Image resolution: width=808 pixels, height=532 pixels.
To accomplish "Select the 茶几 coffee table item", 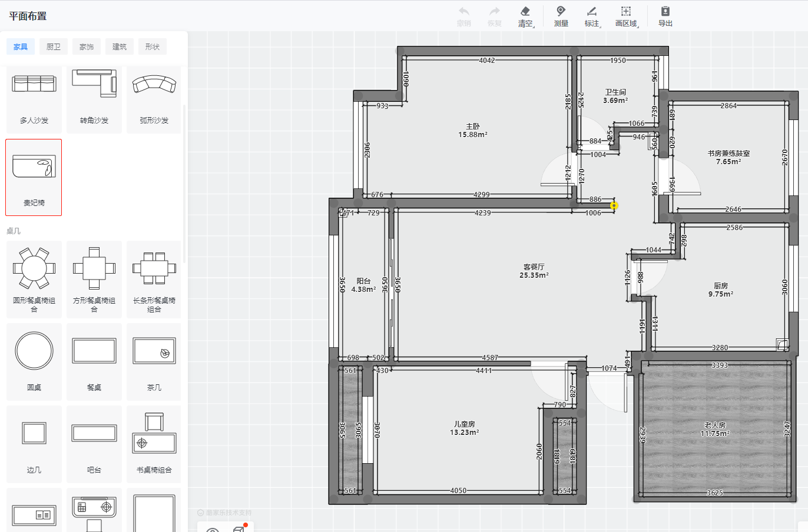I will coord(154,362).
